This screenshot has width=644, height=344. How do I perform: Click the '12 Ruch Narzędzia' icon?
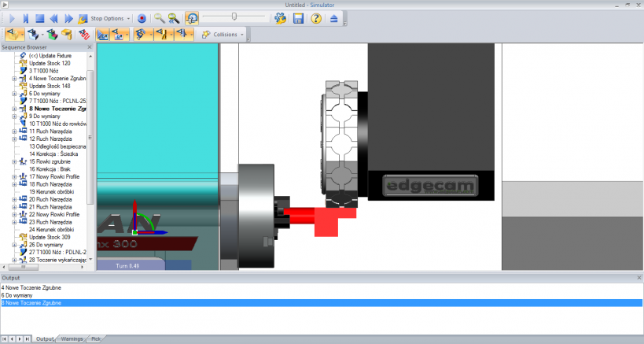[23, 139]
